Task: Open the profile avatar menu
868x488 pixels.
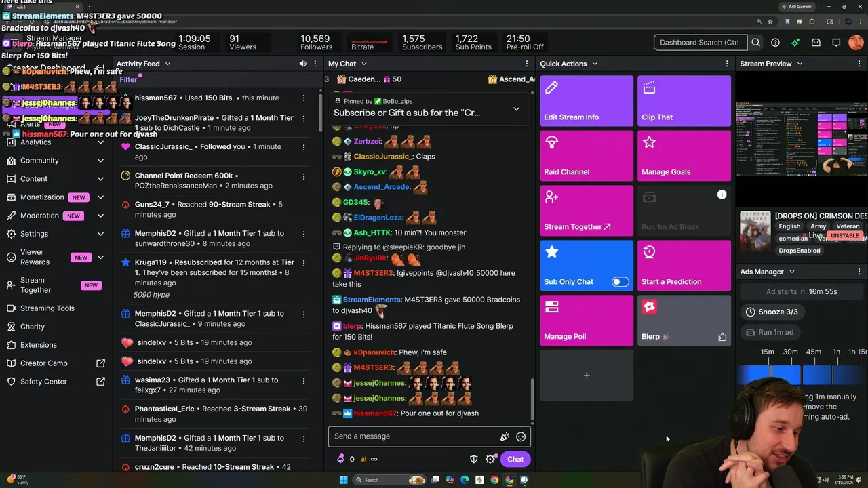Action: (x=856, y=43)
